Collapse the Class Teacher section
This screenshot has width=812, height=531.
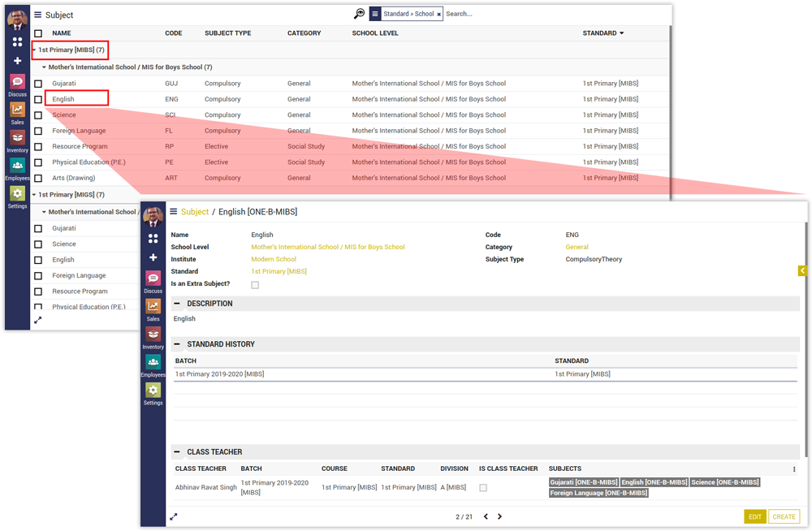pos(177,452)
